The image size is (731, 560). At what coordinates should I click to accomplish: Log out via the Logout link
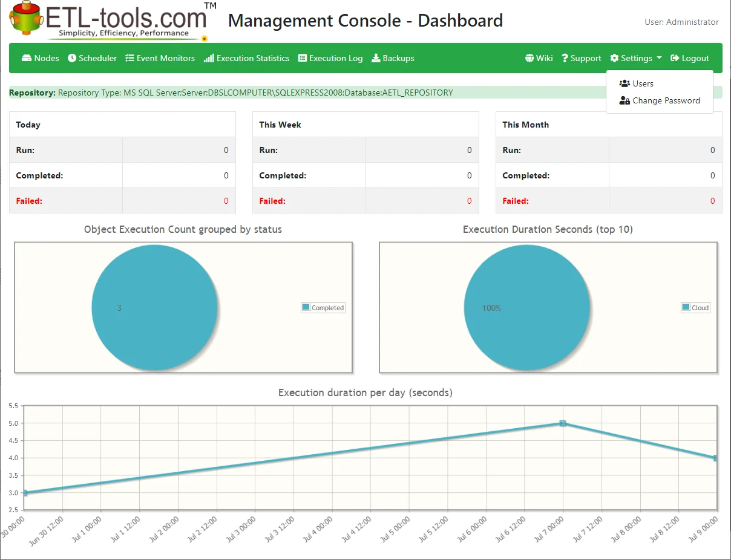[x=690, y=58]
